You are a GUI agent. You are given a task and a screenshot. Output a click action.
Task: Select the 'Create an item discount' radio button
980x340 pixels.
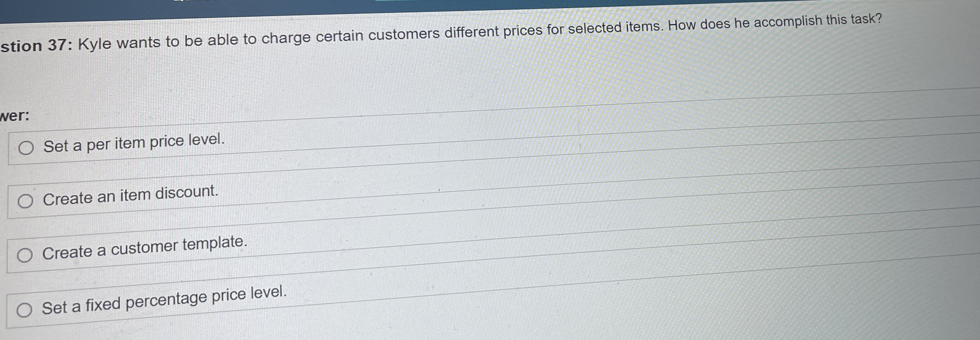(25, 201)
